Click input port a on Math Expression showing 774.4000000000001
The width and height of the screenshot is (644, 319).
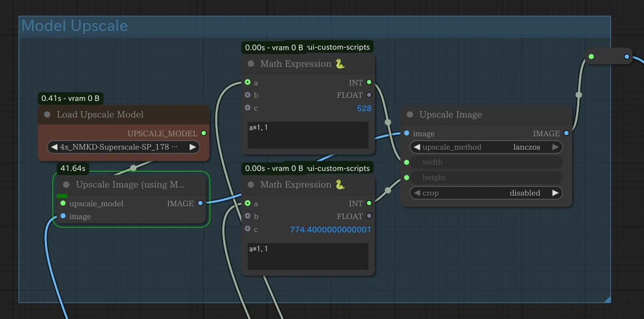point(247,204)
